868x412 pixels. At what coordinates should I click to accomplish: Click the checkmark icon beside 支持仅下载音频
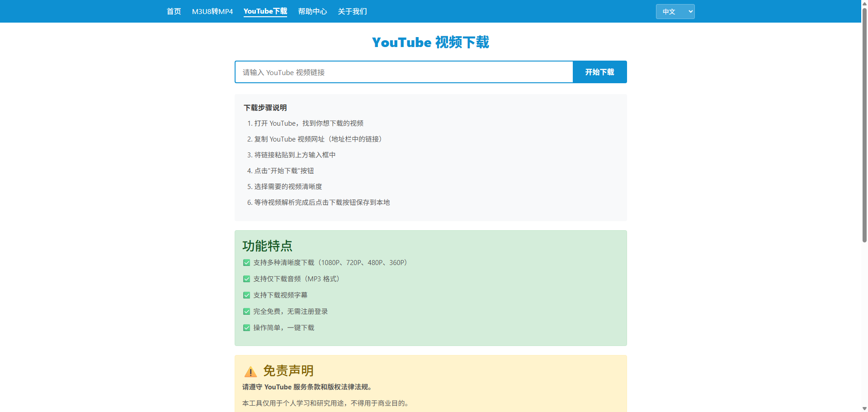pyautogui.click(x=246, y=279)
